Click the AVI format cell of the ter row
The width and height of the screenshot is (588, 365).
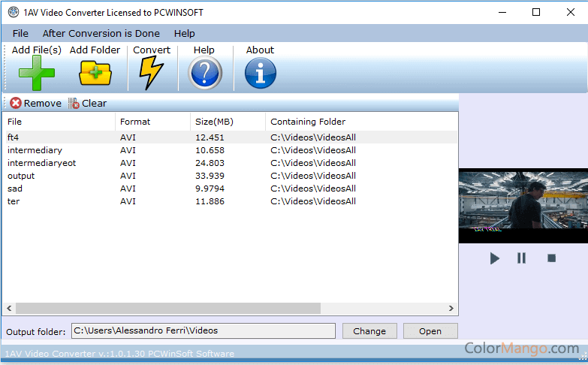coord(128,201)
